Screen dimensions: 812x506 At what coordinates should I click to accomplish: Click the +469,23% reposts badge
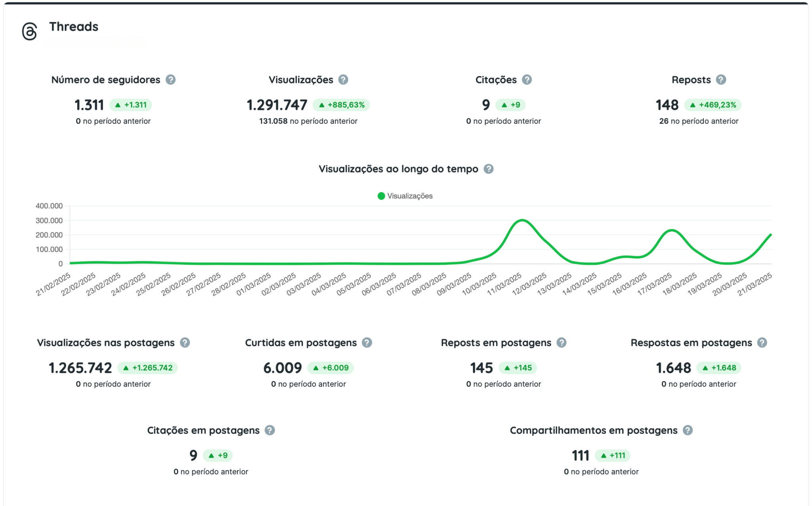click(713, 105)
